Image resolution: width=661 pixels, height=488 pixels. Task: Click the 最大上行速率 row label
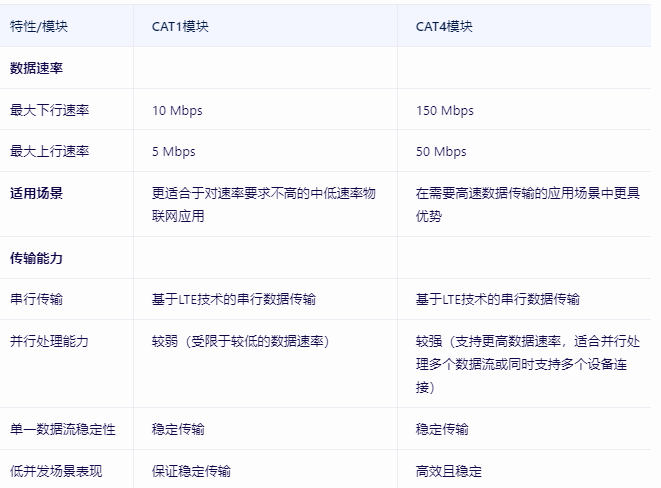[x=50, y=152]
